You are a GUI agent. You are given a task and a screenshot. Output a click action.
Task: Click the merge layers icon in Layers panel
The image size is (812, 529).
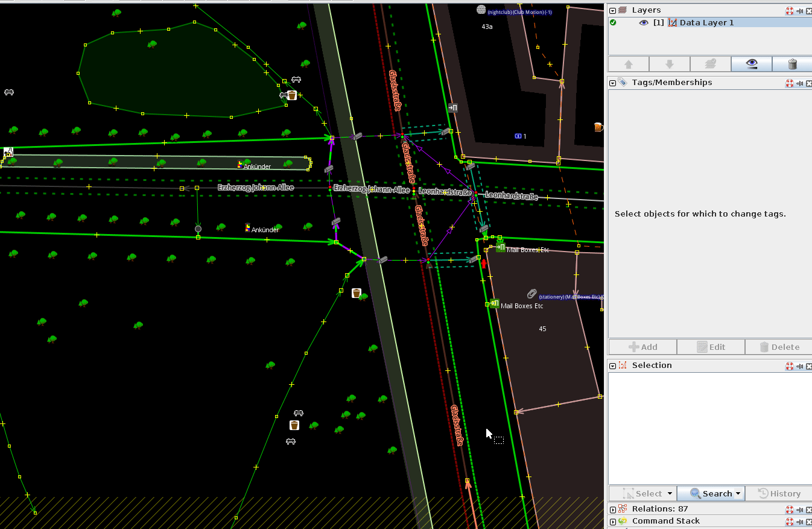710,64
